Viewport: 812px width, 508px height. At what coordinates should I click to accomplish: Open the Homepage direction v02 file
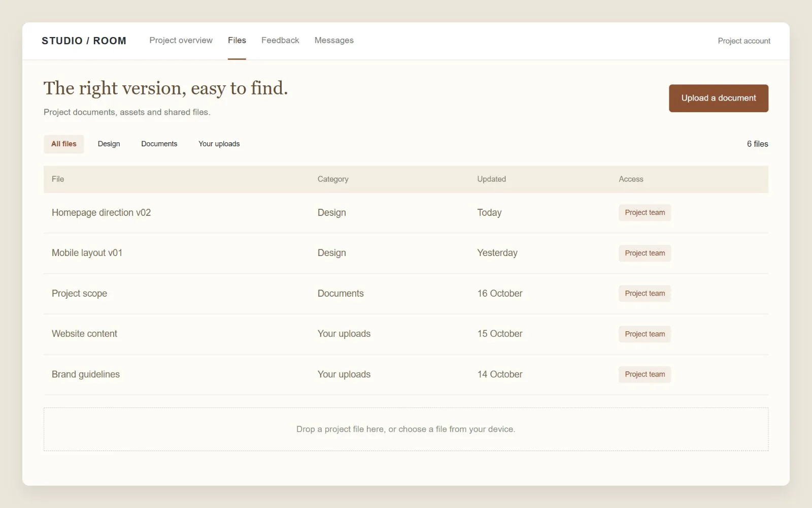pyautogui.click(x=101, y=212)
